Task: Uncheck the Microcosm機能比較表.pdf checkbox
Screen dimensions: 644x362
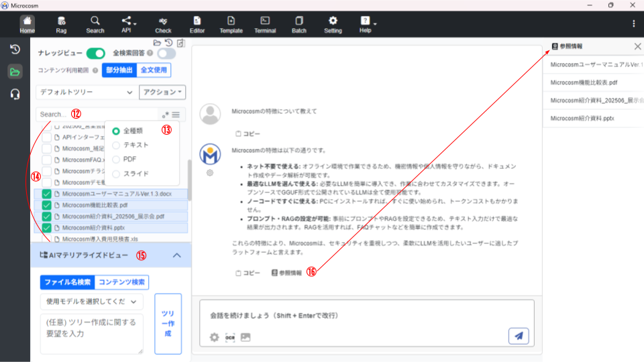Action: coord(46,205)
